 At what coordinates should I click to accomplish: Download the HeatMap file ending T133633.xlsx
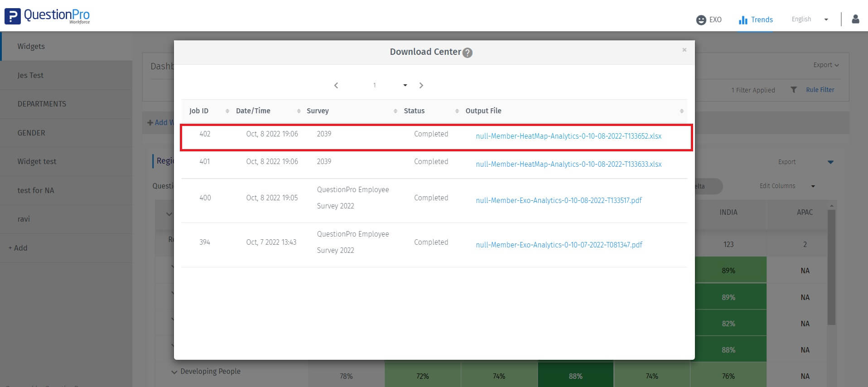[x=569, y=164]
